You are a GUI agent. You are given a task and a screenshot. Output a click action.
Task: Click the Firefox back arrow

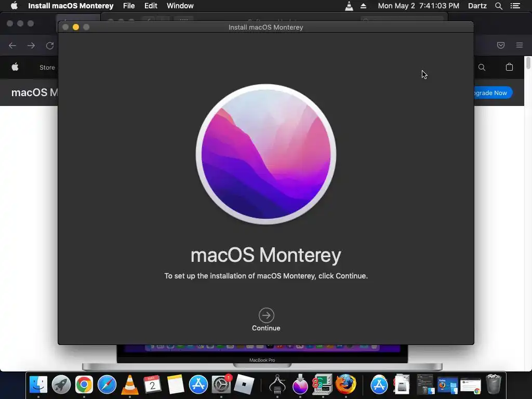pos(12,46)
